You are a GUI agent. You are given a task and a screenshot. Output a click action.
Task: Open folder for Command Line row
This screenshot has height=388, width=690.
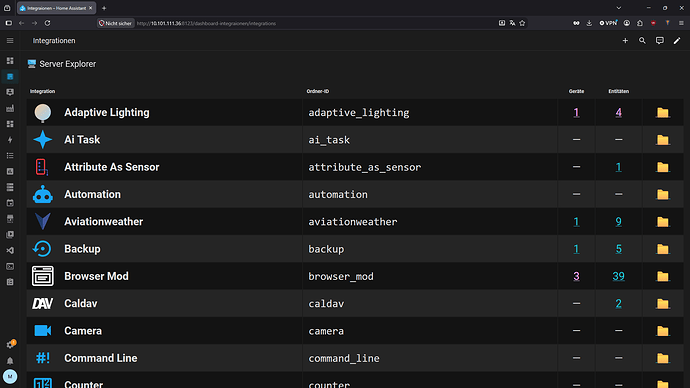[x=663, y=358]
